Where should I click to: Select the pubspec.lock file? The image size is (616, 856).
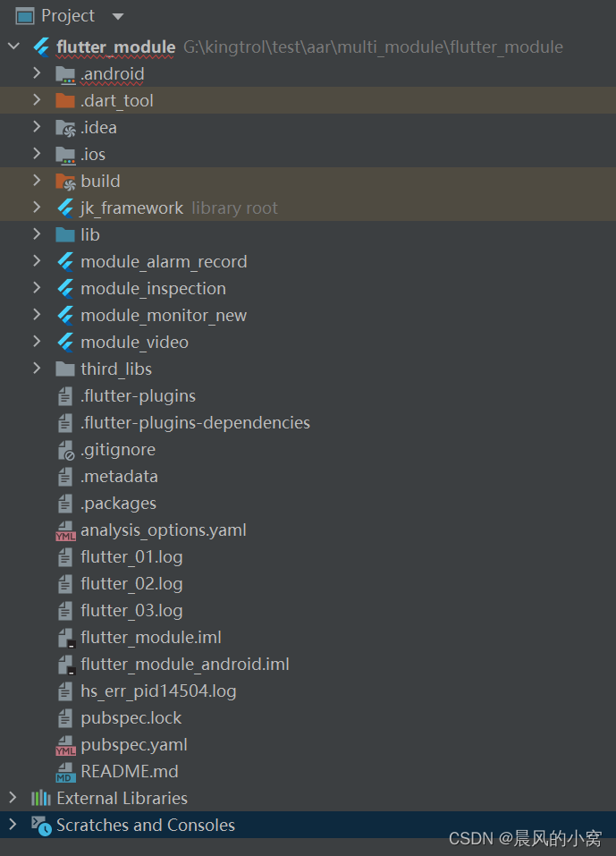[308, 718]
